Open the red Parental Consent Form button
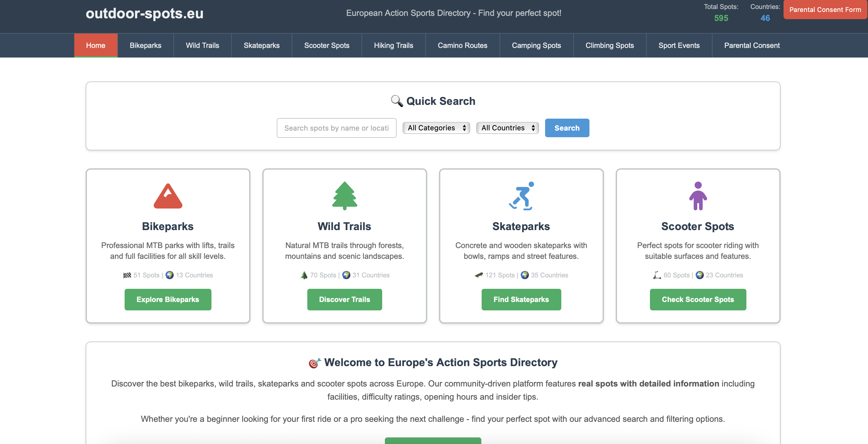The image size is (868, 444). point(825,10)
